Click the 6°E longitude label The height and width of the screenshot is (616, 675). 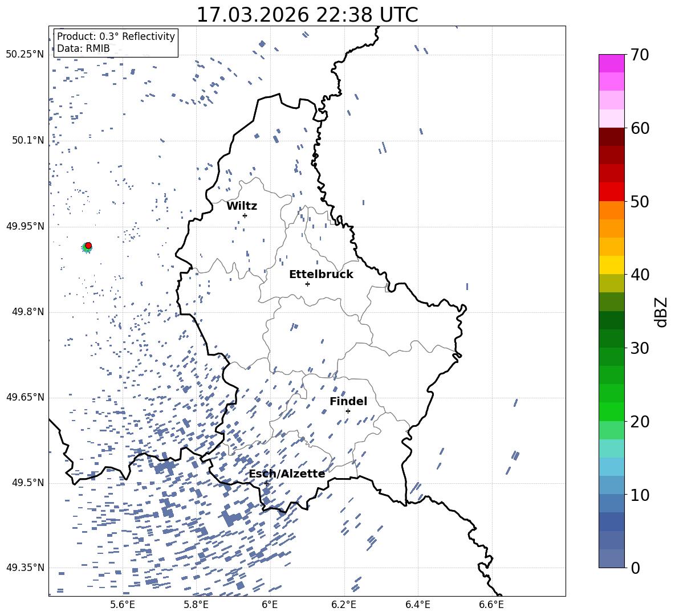pyautogui.click(x=270, y=605)
